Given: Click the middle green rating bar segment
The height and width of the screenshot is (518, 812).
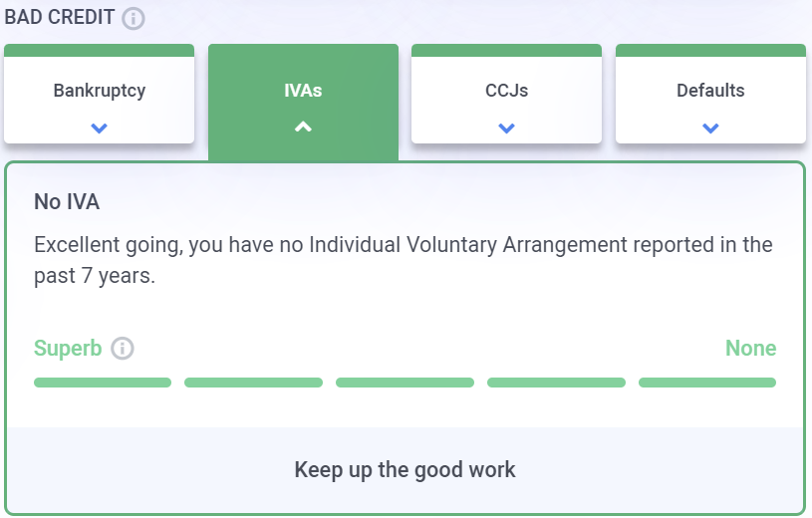Looking at the screenshot, I should (x=405, y=383).
